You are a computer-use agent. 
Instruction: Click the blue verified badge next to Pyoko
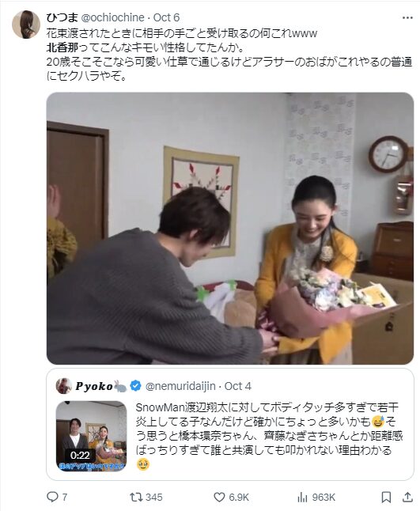(135, 386)
